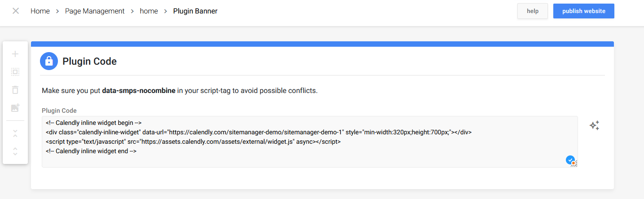
Task: Click the blue padlock icon beside Plugin Code
Action: click(49, 61)
